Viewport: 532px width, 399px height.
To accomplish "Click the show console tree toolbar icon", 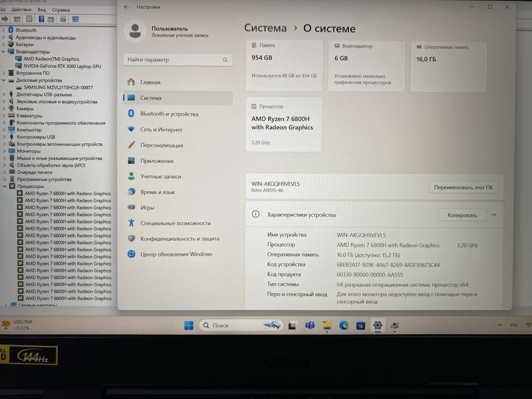I will (x=17, y=19).
